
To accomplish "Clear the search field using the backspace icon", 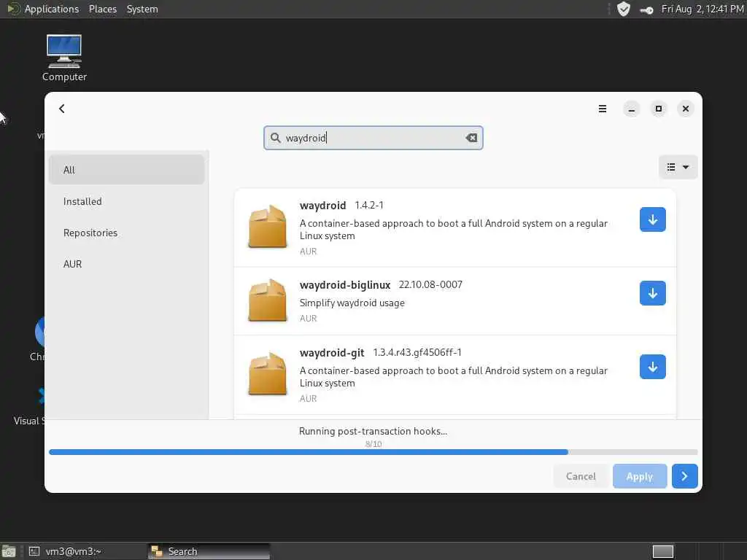I will pos(471,138).
